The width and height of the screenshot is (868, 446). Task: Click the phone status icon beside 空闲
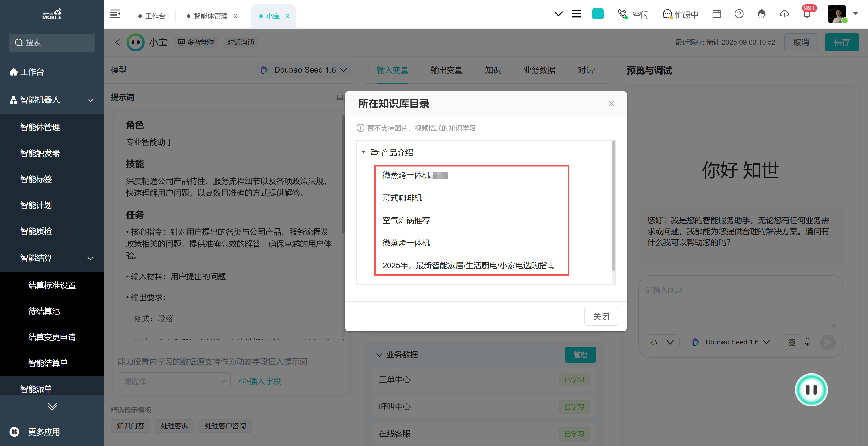[622, 14]
